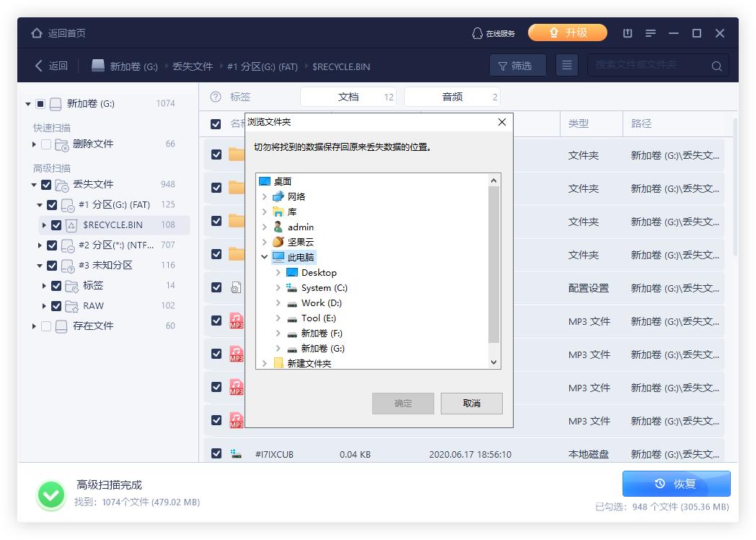The height and width of the screenshot is (540, 756).
Task: Select the 文档 filter tab
Action: (348, 97)
